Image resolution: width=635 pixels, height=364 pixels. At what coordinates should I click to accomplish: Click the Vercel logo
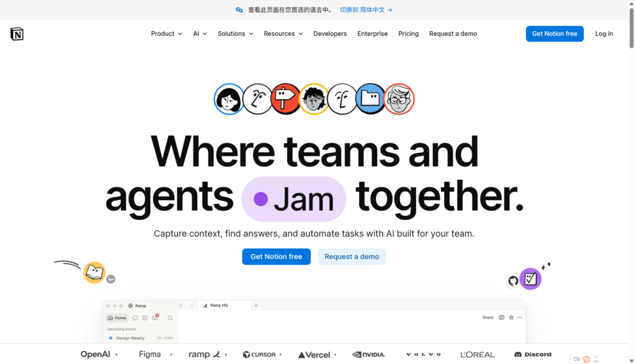tap(314, 355)
